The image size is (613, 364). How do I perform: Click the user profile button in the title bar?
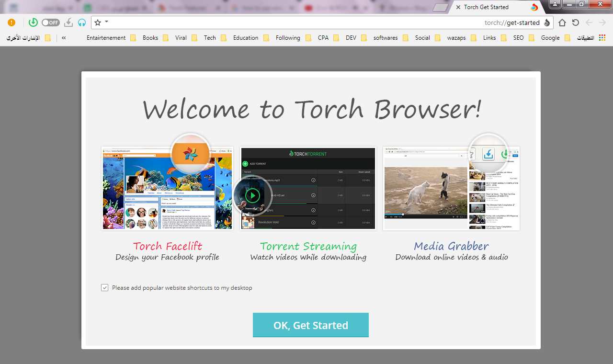click(x=555, y=4)
